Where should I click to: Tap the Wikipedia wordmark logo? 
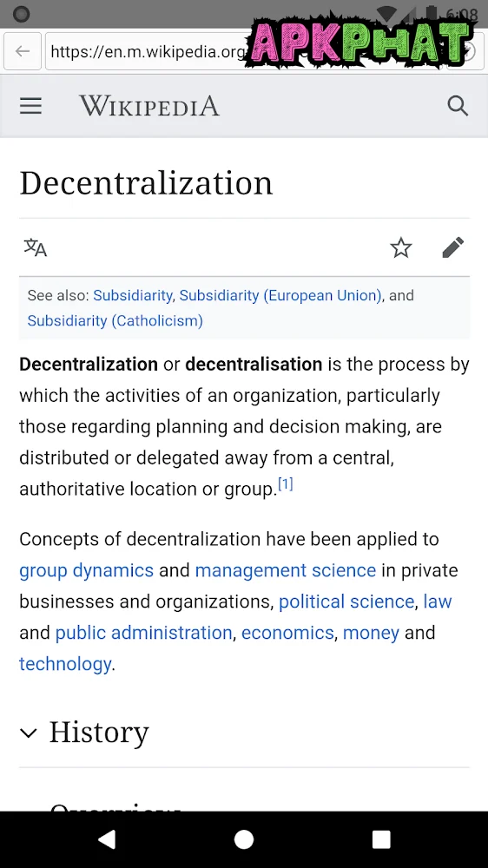click(x=149, y=106)
